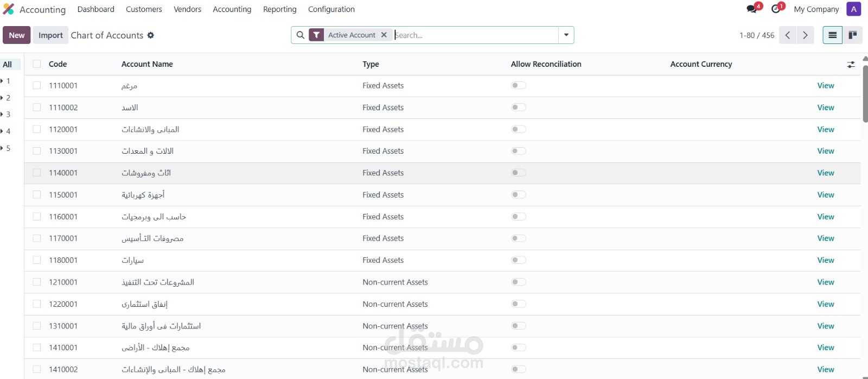Go to the next page of records
Image resolution: width=868 pixels, height=379 pixels.
coord(805,35)
